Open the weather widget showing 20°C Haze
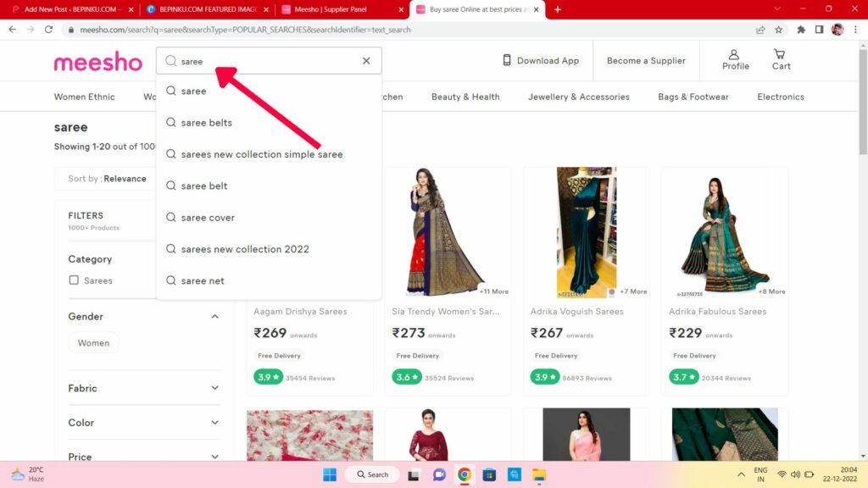Image resolution: width=868 pixels, height=488 pixels. (28, 474)
